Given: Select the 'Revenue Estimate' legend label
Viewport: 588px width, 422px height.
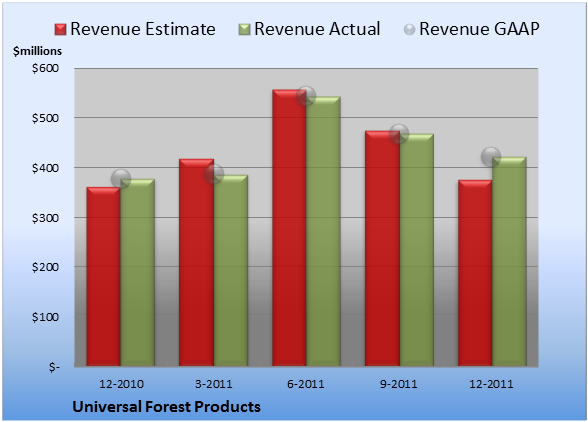Looking at the screenshot, I should tap(143, 29).
